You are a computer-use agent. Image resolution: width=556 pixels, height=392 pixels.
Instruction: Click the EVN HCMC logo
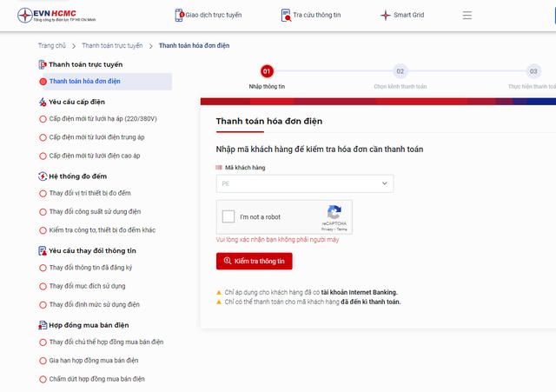point(56,15)
